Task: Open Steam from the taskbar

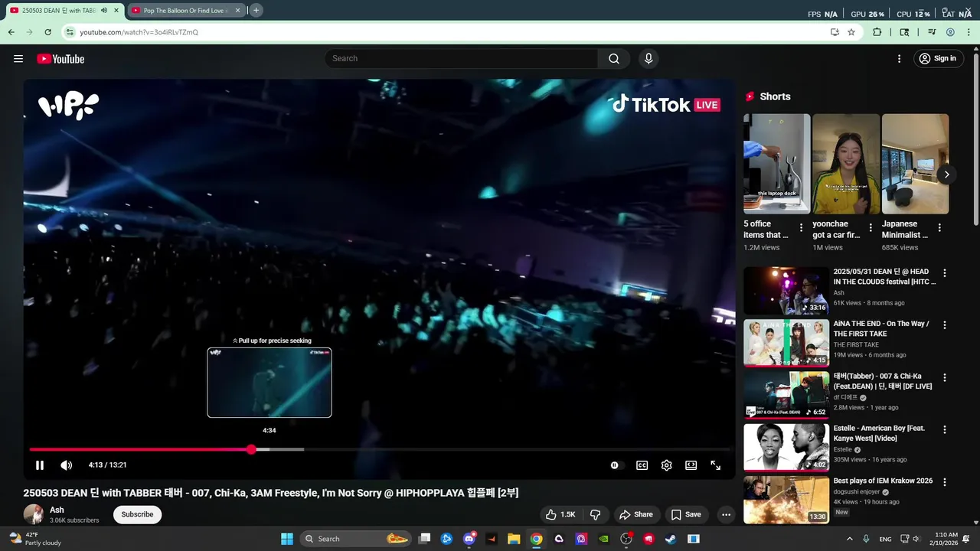Action: pyautogui.click(x=671, y=539)
